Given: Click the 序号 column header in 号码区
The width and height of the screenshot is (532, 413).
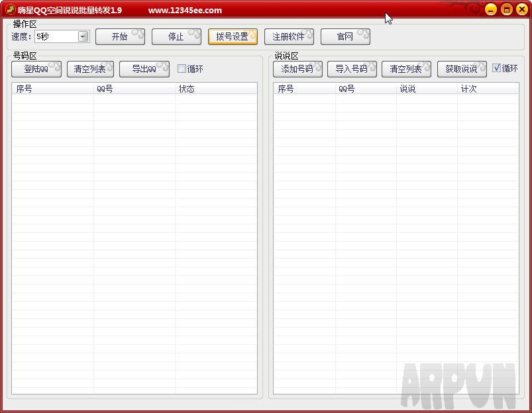Looking at the screenshot, I should [x=52, y=89].
